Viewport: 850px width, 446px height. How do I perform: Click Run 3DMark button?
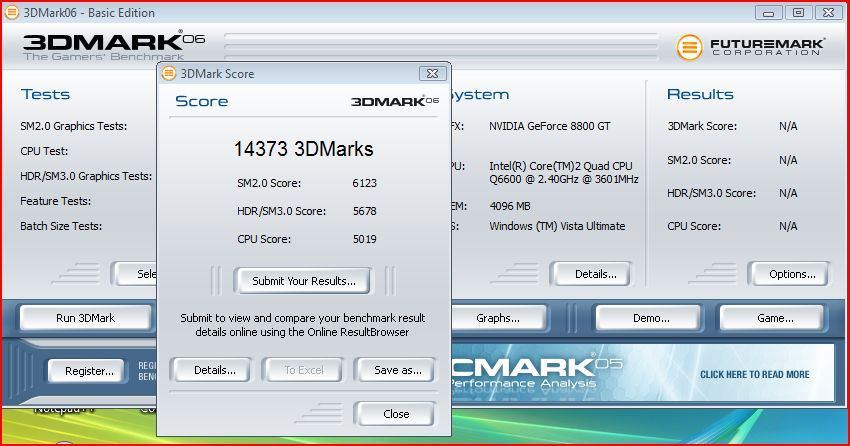click(86, 318)
